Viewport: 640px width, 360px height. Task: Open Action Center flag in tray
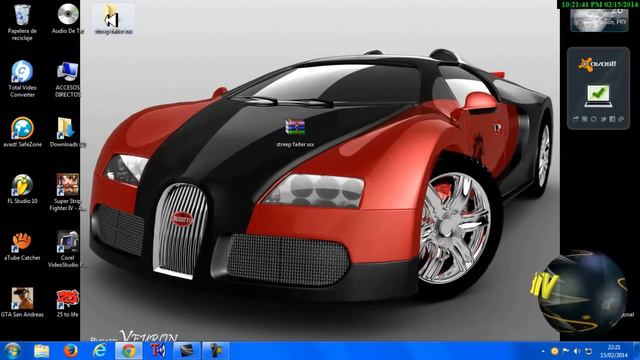click(x=566, y=351)
